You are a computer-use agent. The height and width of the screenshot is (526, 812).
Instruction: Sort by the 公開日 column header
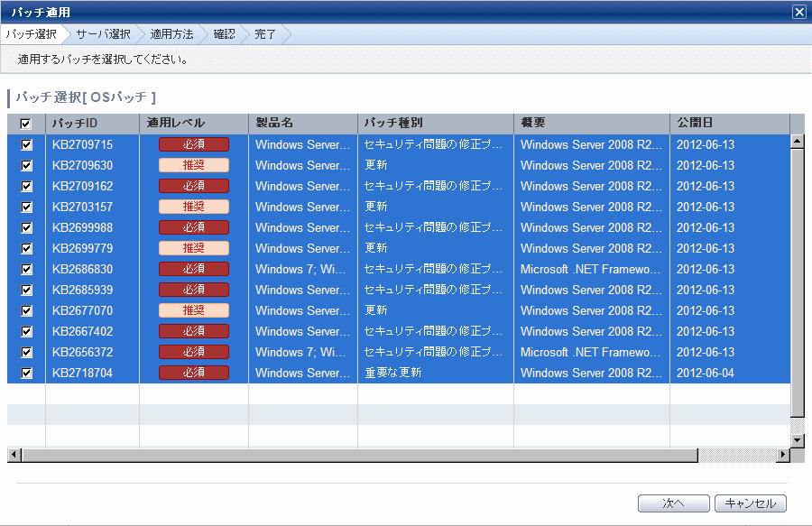pos(730,124)
